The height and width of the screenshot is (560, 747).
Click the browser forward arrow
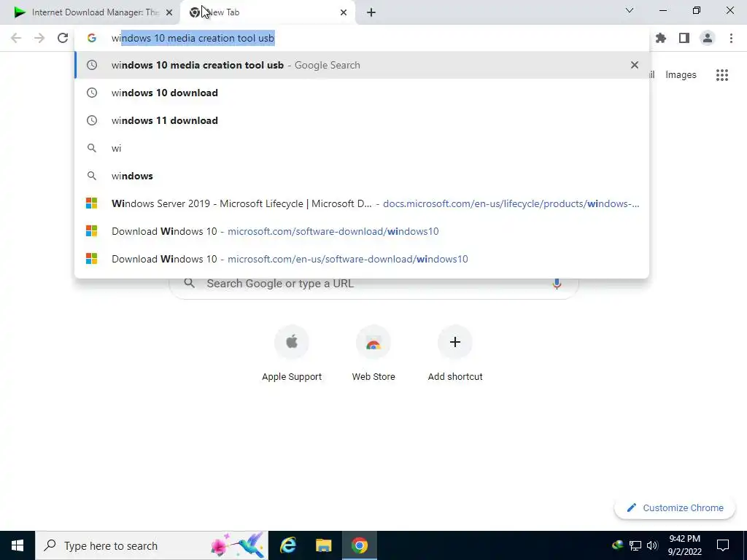point(39,38)
